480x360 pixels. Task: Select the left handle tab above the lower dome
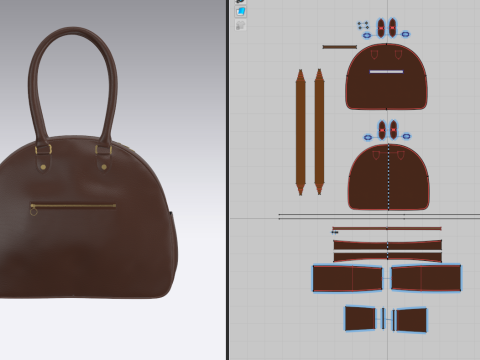tap(382, 130)
